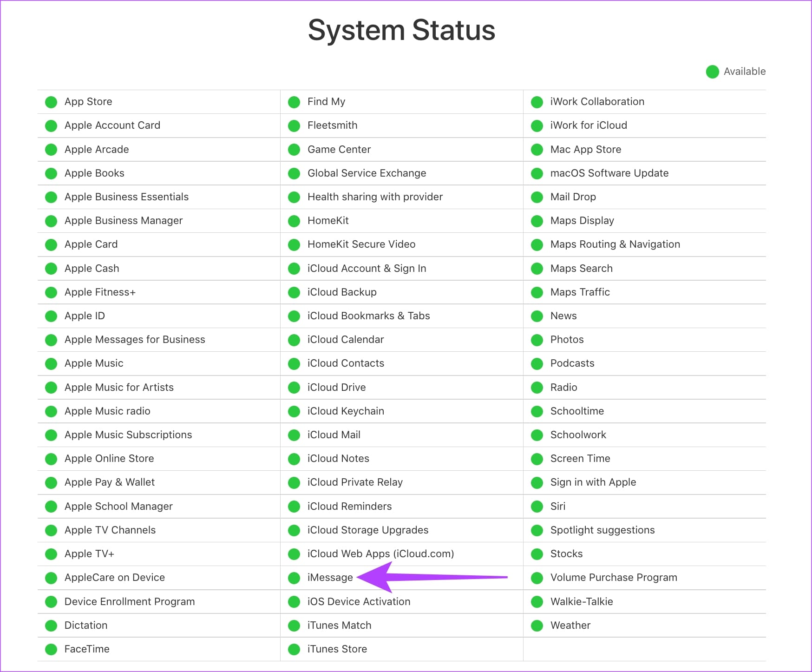
Task: Click the green status dot beside iMessage
Action: point(294,578)
